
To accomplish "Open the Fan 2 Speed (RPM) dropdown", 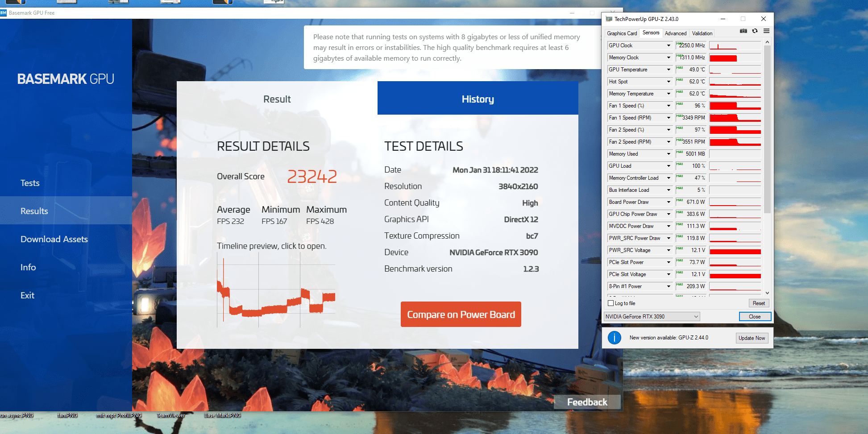I will coord(669,142).
